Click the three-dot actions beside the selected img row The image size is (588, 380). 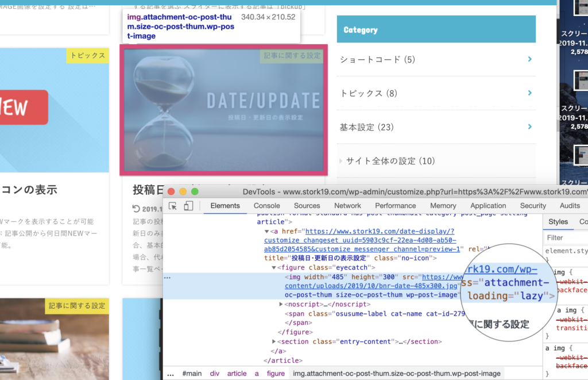coord(167,278)
